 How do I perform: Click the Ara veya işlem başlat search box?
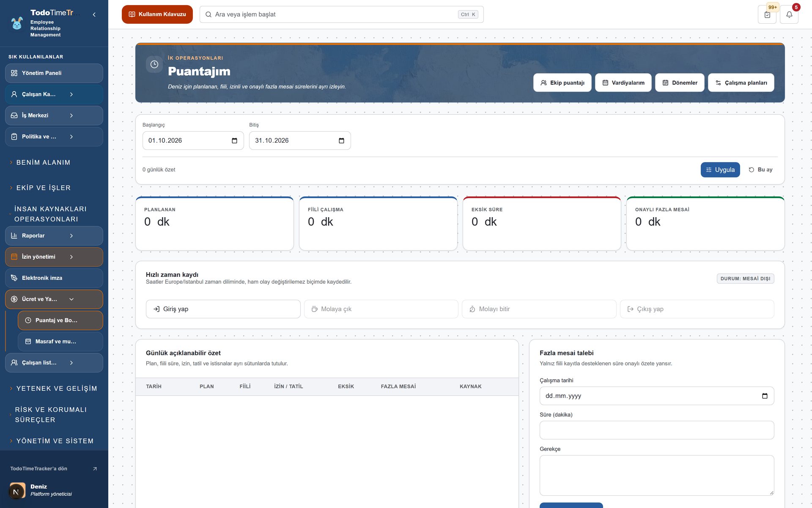coord(341,14)
